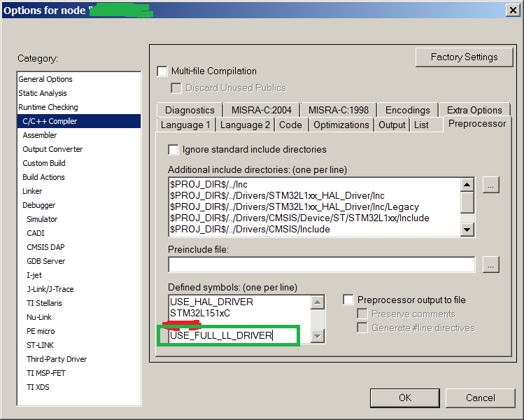524x420 pixels.
Task: Click the Factory Settings button
Action: (464, 57)
